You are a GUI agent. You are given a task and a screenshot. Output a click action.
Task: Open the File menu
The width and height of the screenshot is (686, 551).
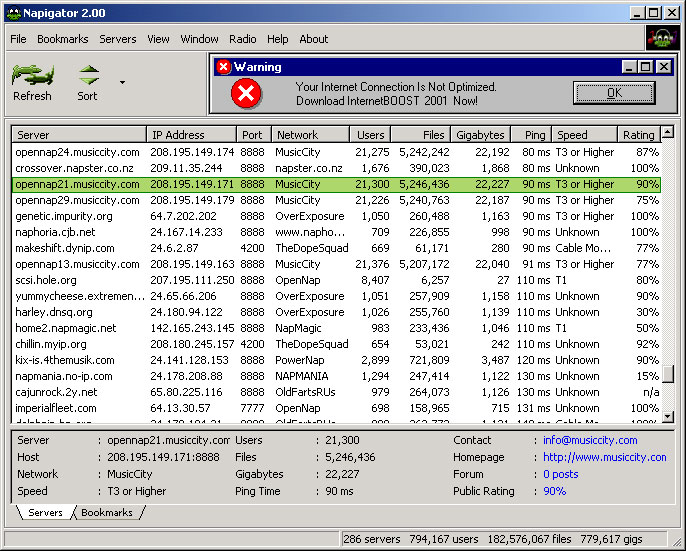[x=18, y=39]
